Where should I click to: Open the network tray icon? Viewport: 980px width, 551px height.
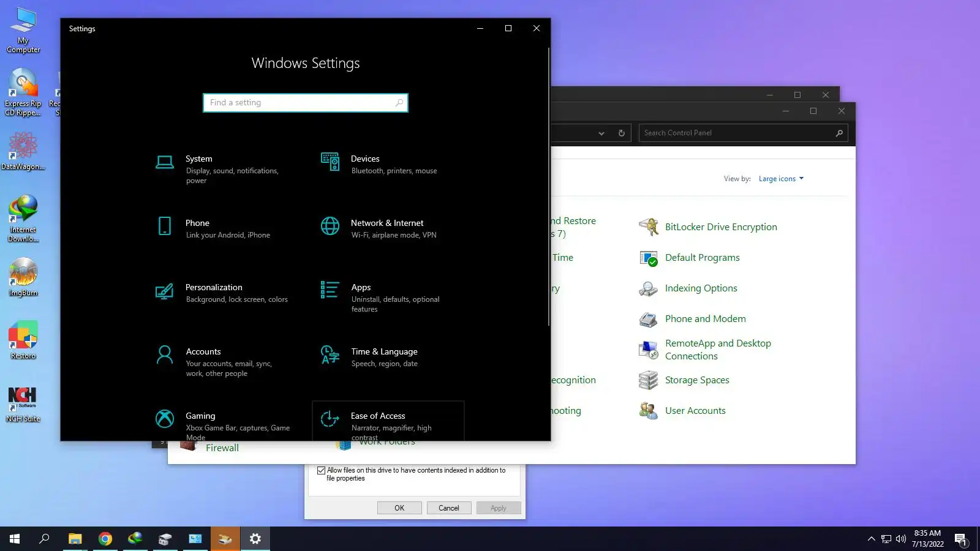[x=886, y=539]
